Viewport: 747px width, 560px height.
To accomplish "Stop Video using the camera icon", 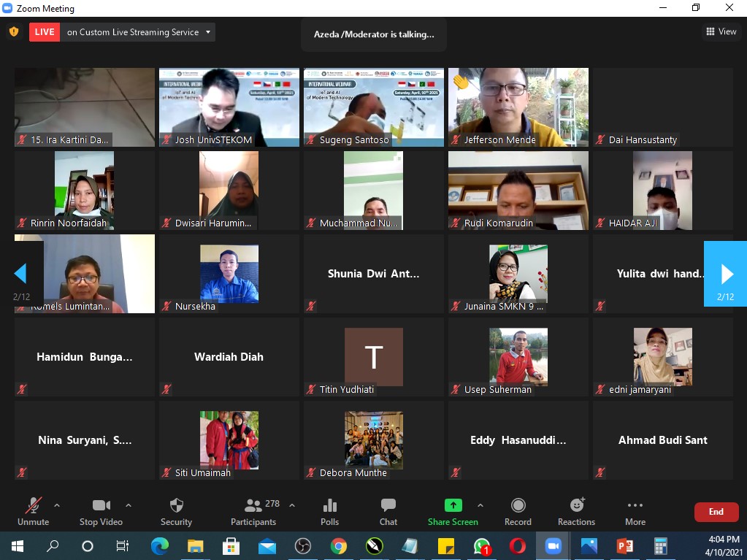I will point(101,505).
